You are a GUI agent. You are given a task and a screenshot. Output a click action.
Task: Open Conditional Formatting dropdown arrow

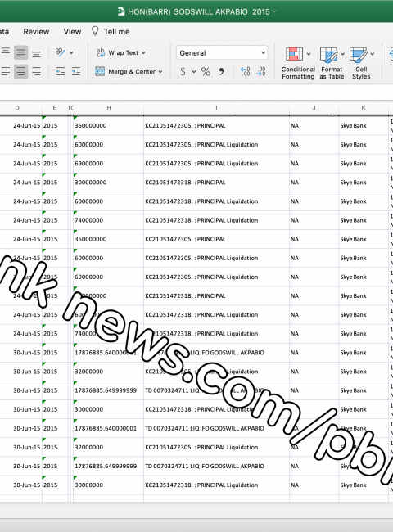click(x=309, y=54)
